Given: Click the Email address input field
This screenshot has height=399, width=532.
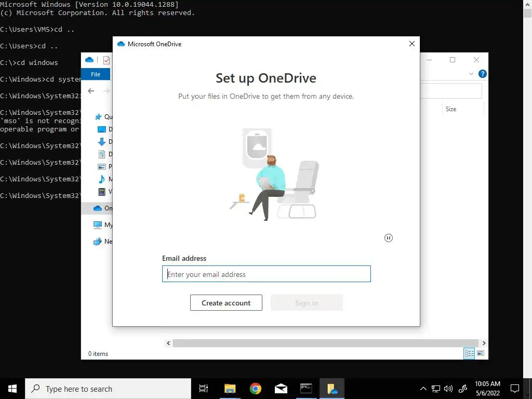Looking at the screenshot, I should [267, 274].
